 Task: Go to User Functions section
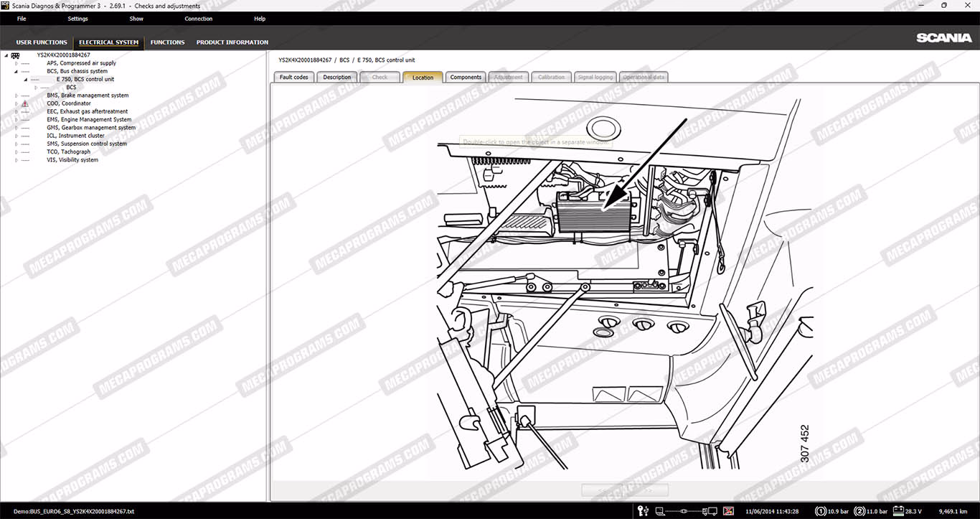42,42
